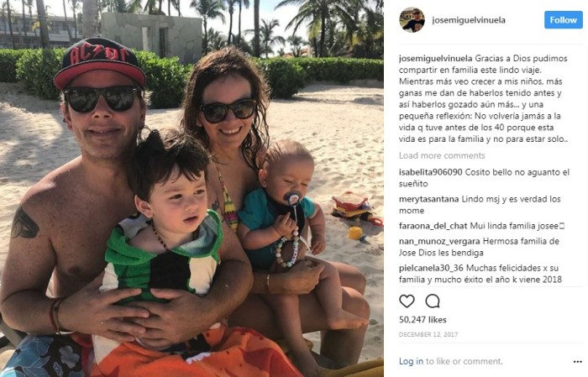Click the heart like icon

point(407,301)
